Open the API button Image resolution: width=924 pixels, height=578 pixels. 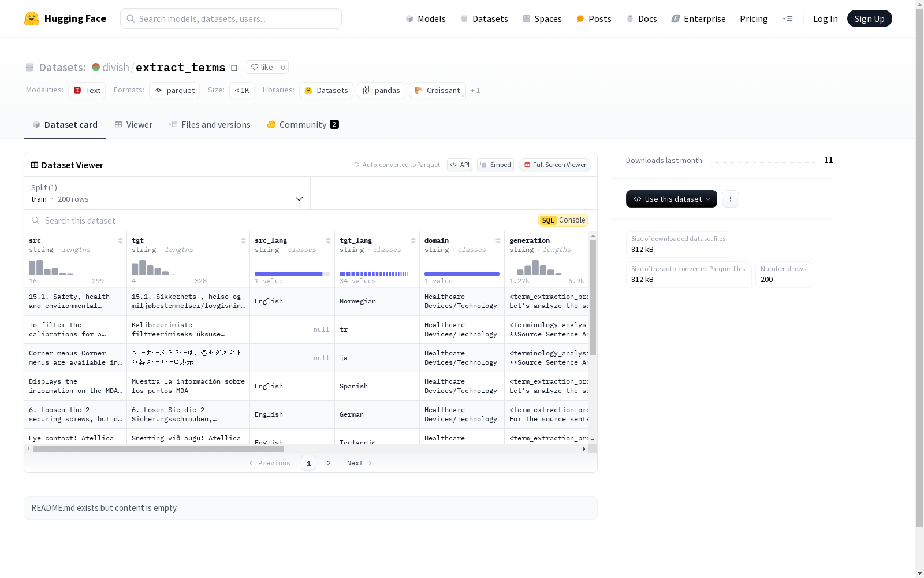(x=460, y=165)
